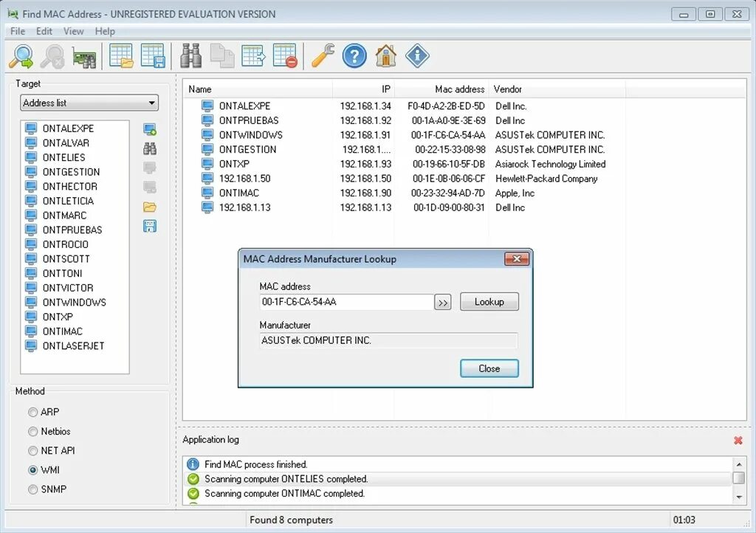756x533 pixels.
Task: Click the grayed-out stop search magnifier icon
Action: coord(52,56)
